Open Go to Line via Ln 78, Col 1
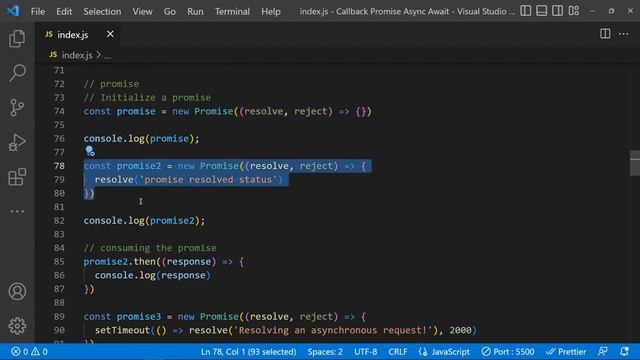640x360 pixels. 248,351
